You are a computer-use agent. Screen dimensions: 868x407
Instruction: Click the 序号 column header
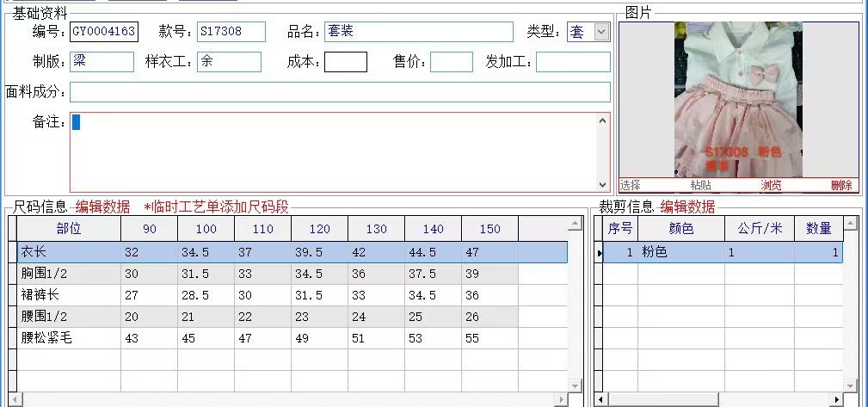620,229
